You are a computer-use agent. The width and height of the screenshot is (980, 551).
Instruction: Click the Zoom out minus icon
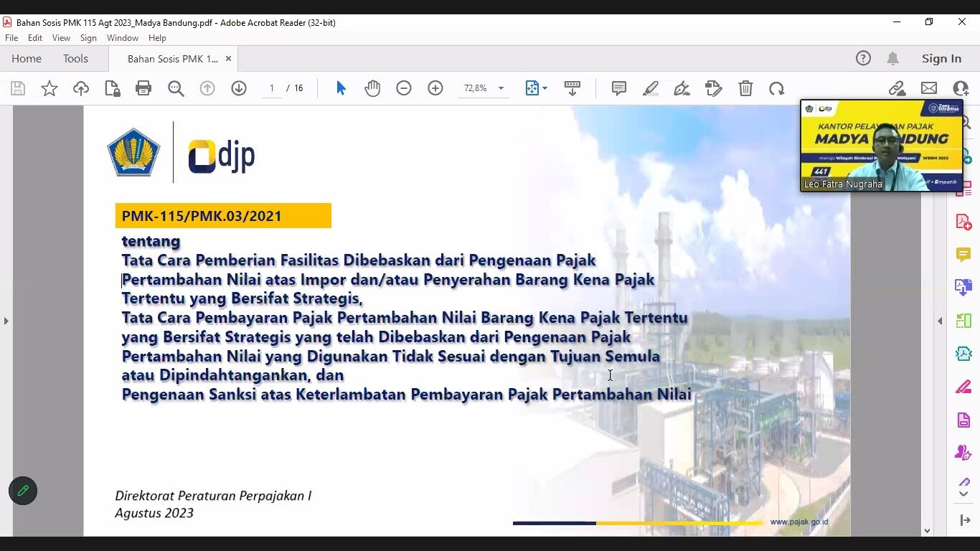click(x=404, y=88)
